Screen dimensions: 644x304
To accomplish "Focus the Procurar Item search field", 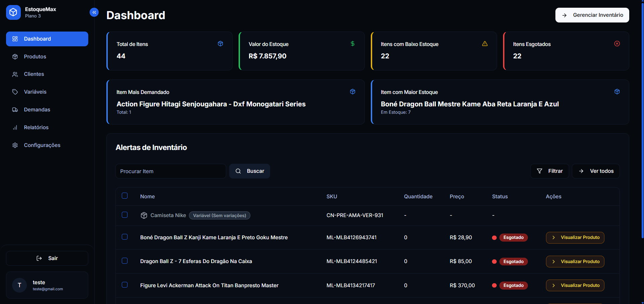I will click(170, 171).
